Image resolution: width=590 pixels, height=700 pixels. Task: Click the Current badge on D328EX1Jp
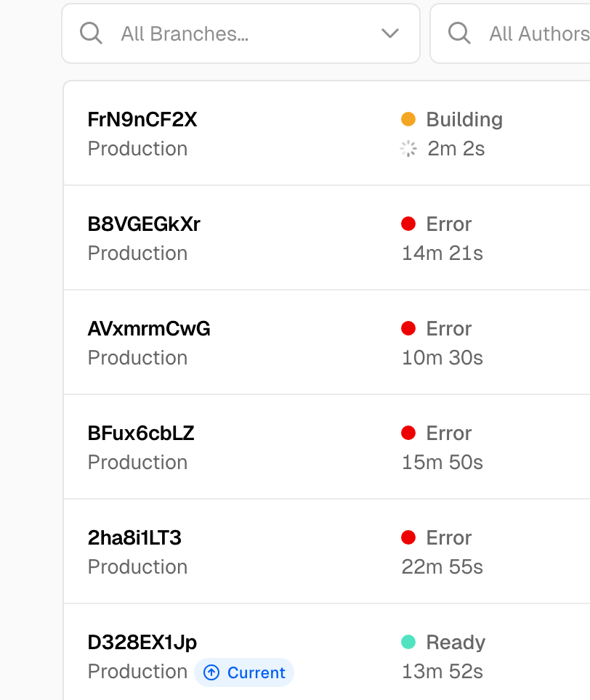[244, 672]
